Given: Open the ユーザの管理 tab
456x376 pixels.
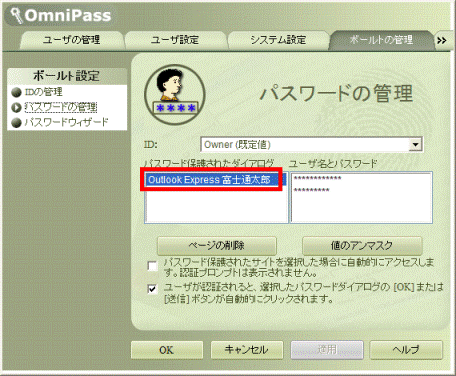Looking at the screenshot, I should (x=71, y=40).
